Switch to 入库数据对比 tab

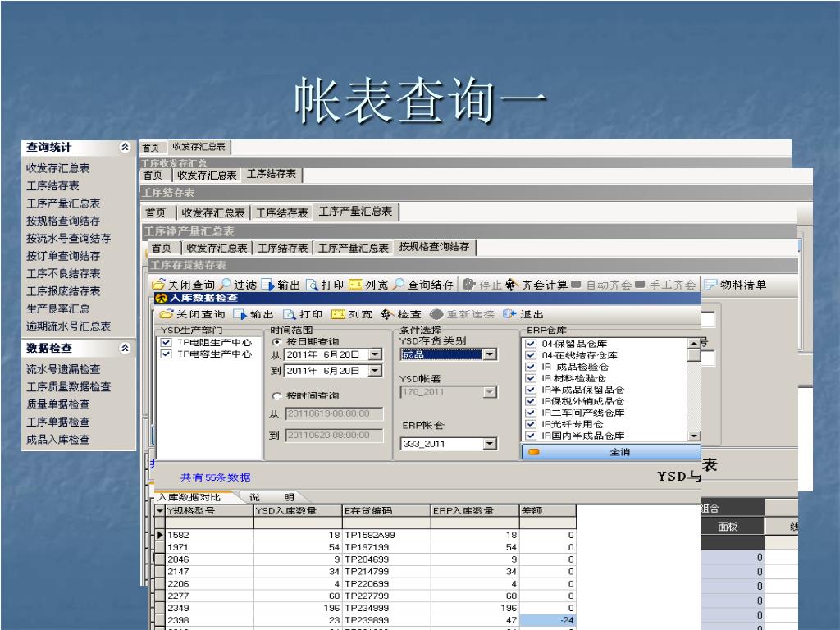point(189,497)
